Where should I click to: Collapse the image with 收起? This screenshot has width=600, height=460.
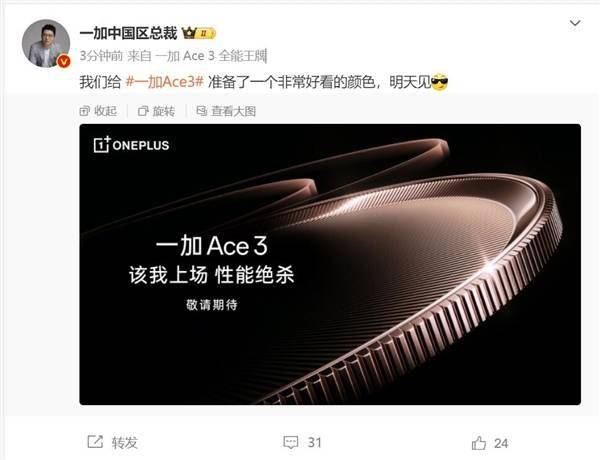pos(98,111)
